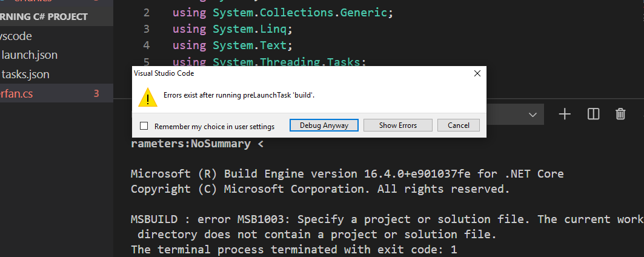Click the MSB1003 error line in terminal

coord(387,219)
